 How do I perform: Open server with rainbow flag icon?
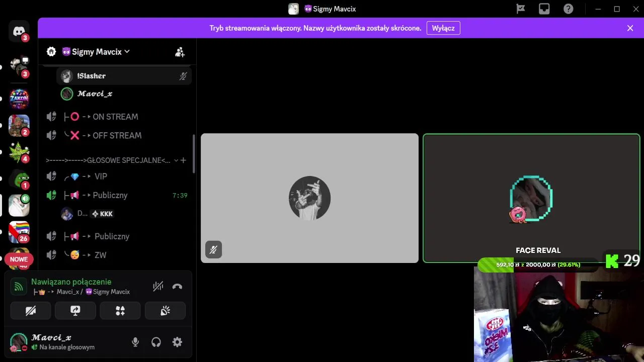19,232
